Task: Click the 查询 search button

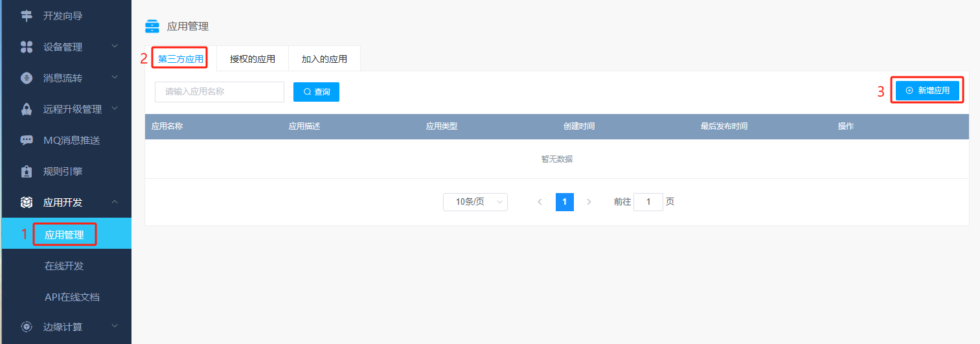Action: (x=316, y=92)
